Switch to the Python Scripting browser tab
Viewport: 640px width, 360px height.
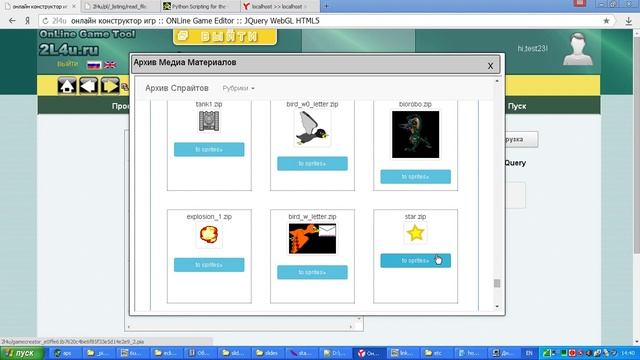199,7
